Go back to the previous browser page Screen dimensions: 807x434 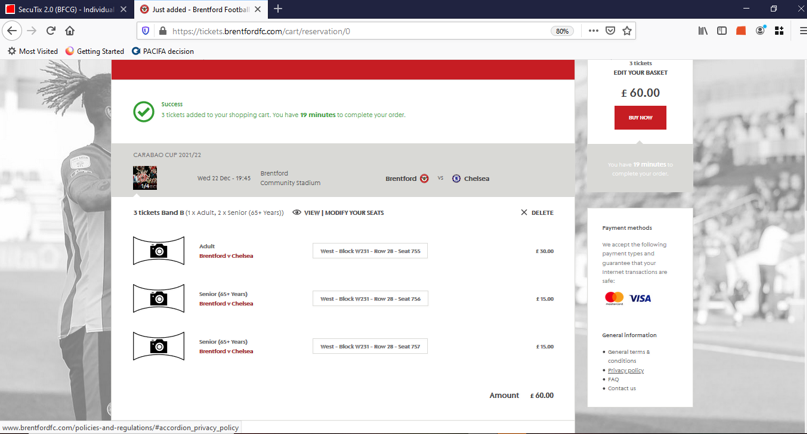(12, 31)
